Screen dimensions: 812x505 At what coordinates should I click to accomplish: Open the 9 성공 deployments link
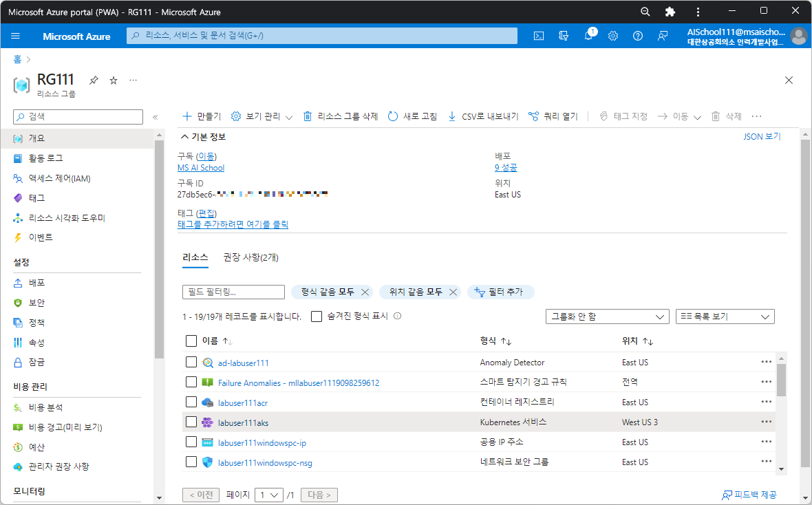(506, 168)
